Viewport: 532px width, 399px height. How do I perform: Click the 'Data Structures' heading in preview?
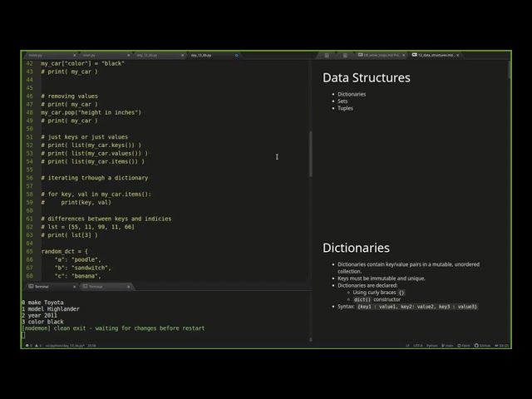pos(367,77)
